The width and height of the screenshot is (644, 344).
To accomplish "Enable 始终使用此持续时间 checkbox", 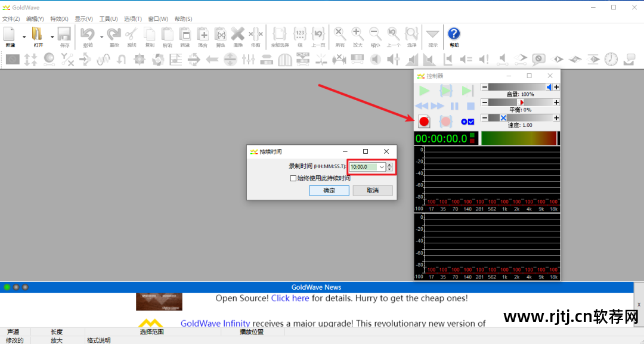I will coord(293,178).
